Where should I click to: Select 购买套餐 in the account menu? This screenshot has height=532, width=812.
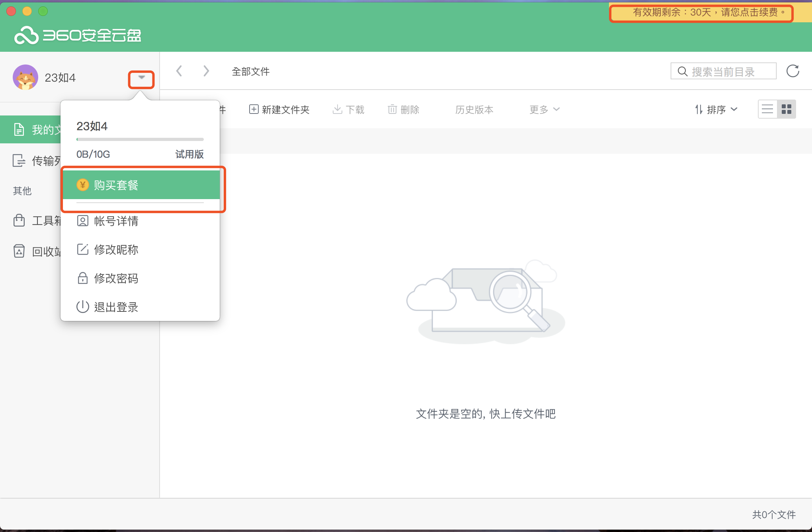coord(141,185)
